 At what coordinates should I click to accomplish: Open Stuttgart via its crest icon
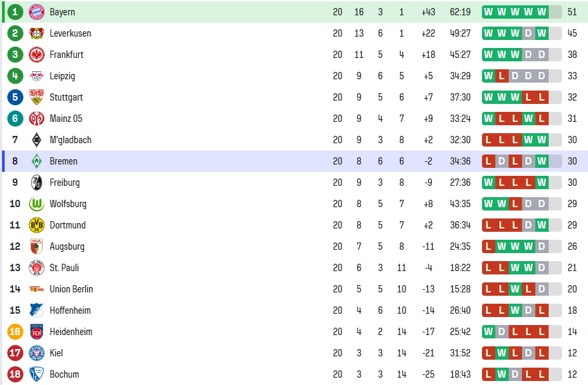click(37, 97)
